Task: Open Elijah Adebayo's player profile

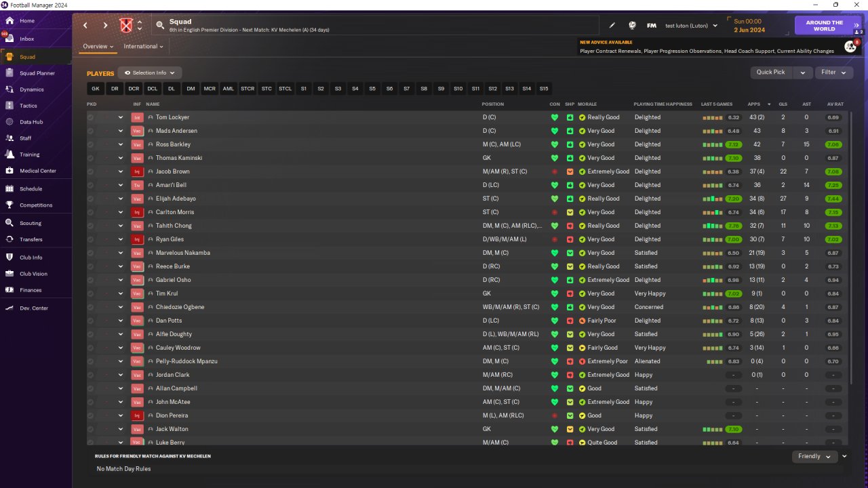Action: [x=176, y=199]
